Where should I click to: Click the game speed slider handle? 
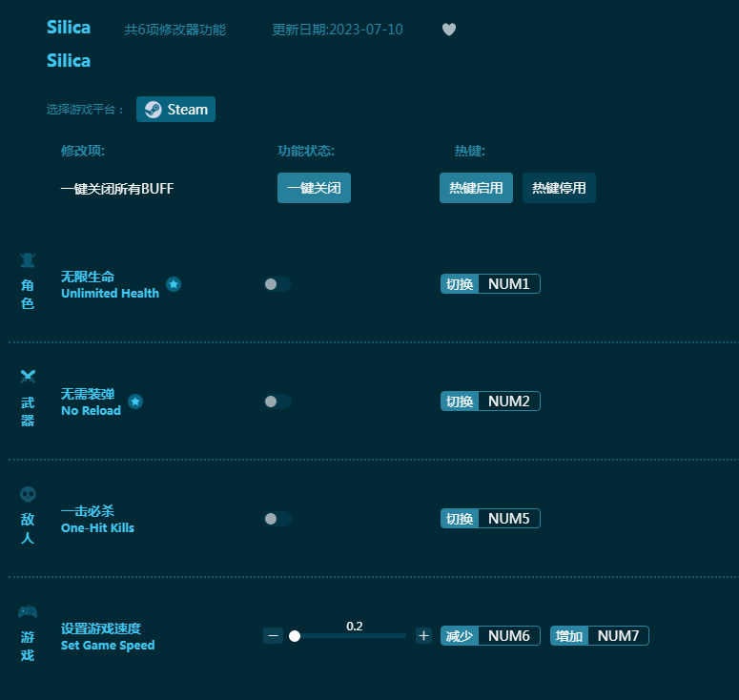[295, 636]
